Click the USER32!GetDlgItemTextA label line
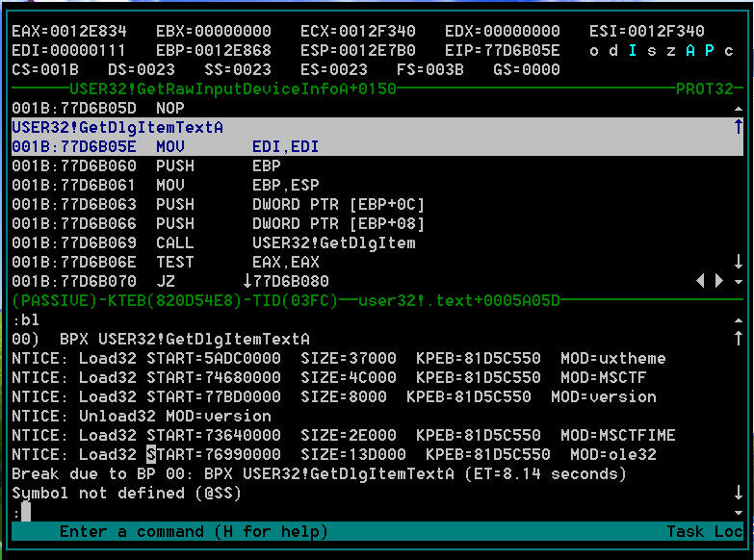 click(117, 127)
